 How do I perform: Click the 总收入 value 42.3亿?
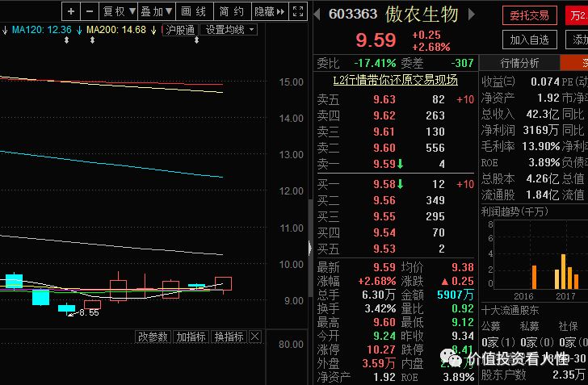click(x=542, y=114)
